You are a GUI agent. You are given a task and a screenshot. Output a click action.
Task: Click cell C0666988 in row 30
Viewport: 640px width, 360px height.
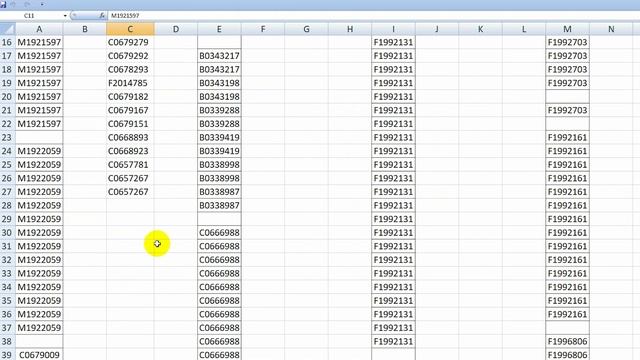(219, 233)
